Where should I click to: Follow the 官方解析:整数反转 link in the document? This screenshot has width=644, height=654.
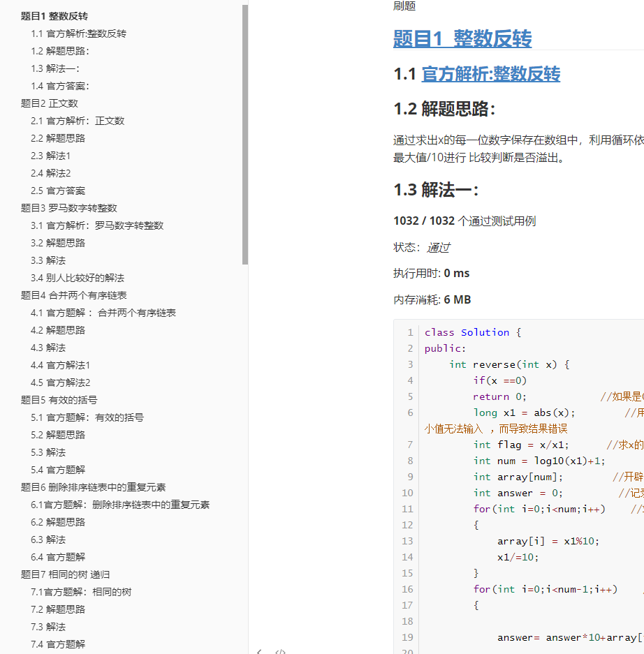pos(491,74)
